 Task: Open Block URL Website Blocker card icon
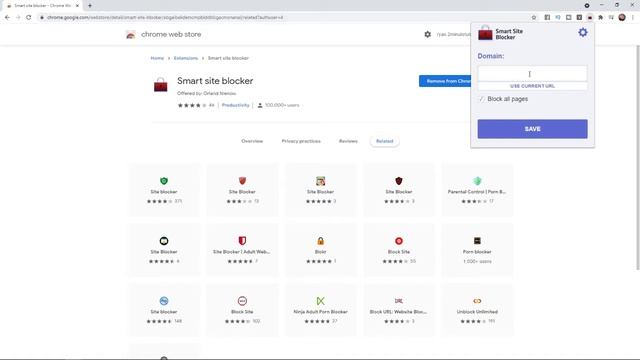coord(399,301)
